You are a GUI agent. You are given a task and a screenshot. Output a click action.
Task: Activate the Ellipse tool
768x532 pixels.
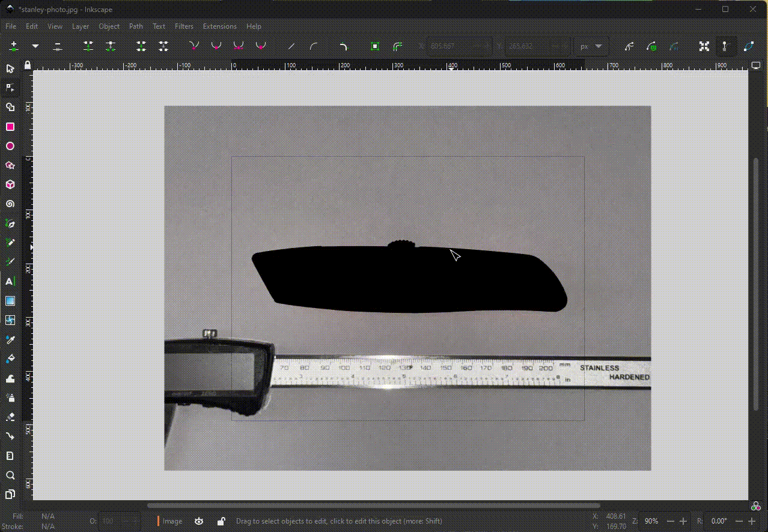click(x=10, y=146)
